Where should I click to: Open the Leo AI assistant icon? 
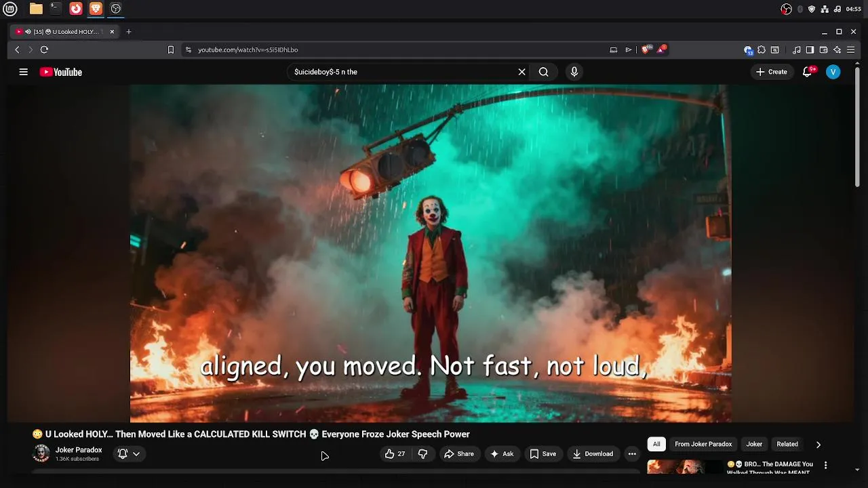pos(837,49)
